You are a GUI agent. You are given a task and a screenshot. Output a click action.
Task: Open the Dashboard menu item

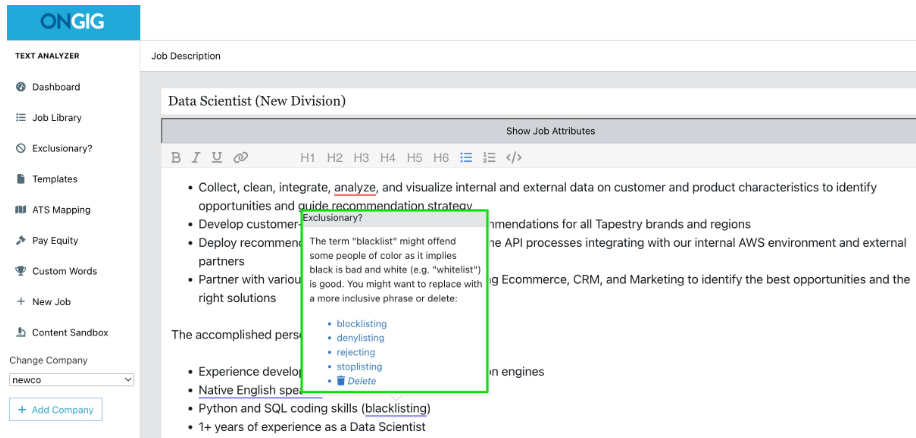pos(56,87)
